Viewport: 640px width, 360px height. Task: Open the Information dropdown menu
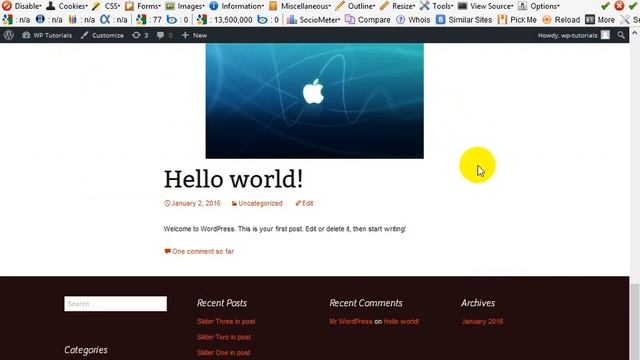coord(236,6)
